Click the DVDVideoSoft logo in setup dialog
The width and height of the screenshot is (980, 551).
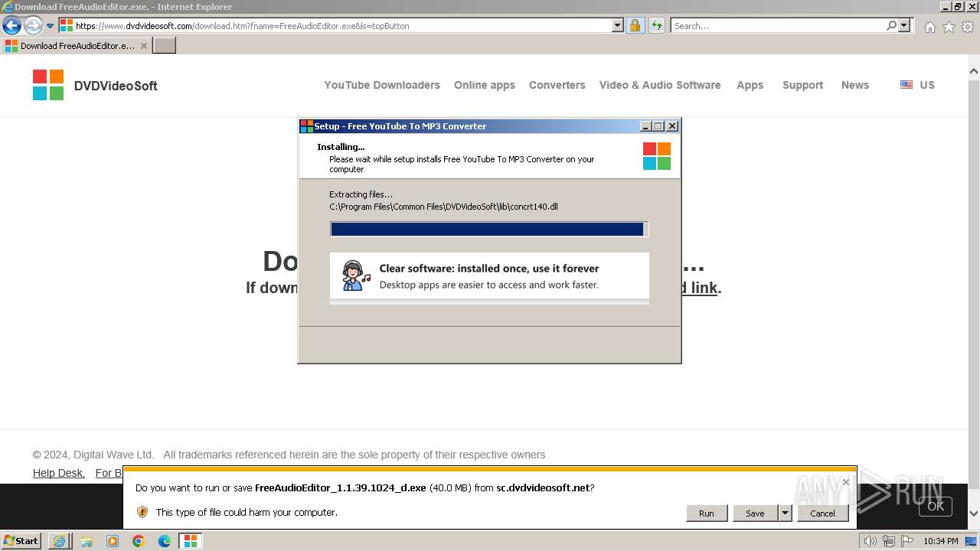(657, 156)
